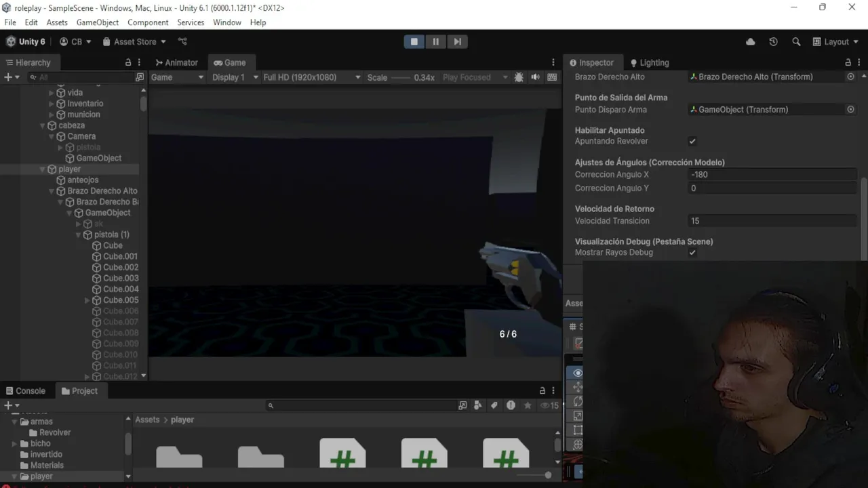
Task: Select the player object in Hierarchy
Action: [69, 169]
